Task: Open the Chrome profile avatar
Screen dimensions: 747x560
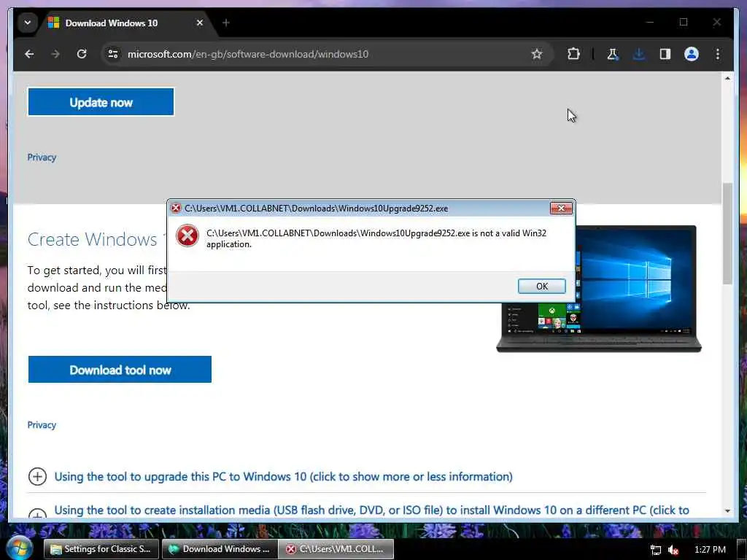Action: pyautogui.click(x=692, y=54)
